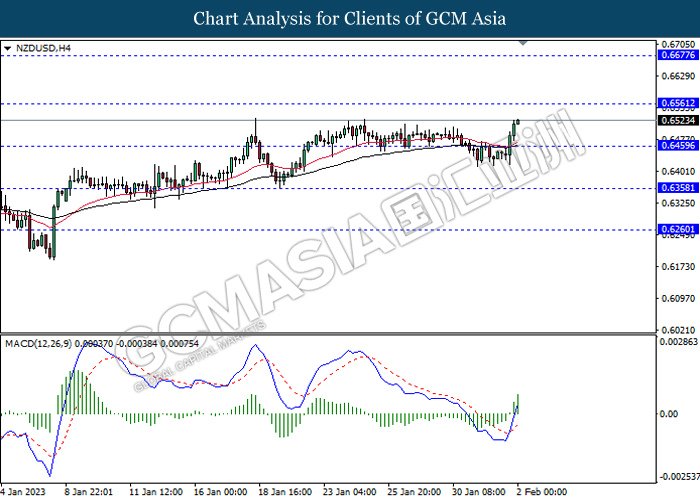
Task: Click the 4 Jan 2023 date label
Action: [23, 492]
